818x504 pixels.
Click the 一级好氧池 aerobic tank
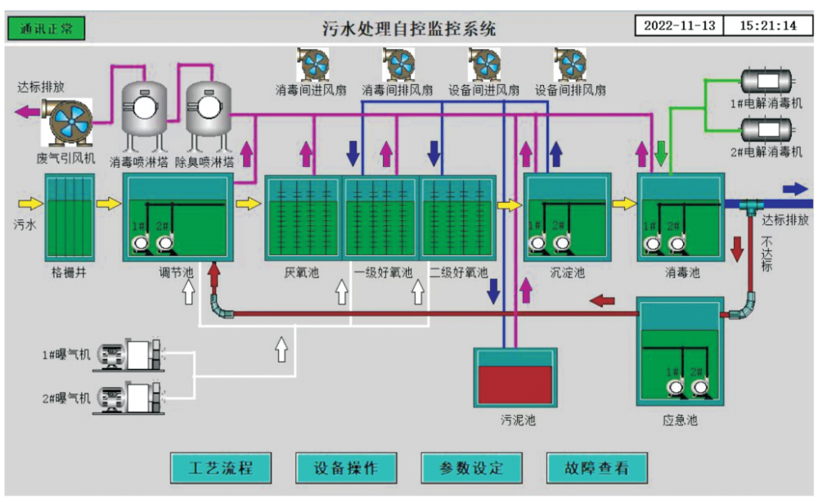click(380, 218)
